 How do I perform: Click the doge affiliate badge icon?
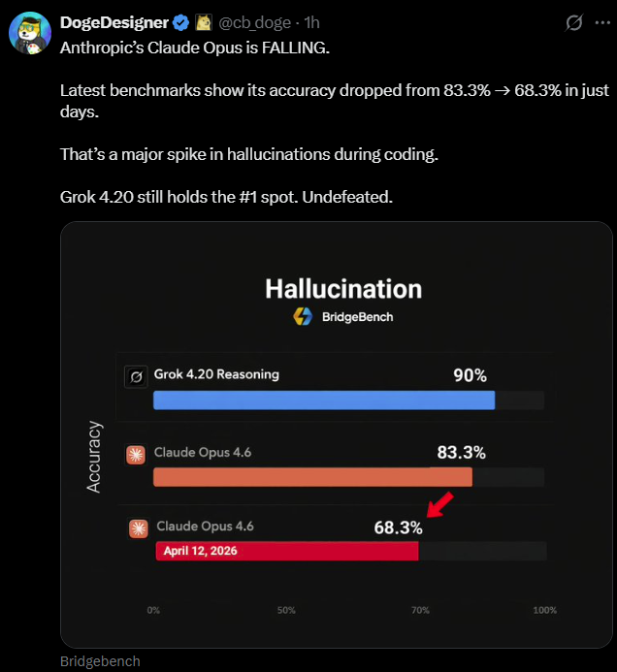coord(204,22)
